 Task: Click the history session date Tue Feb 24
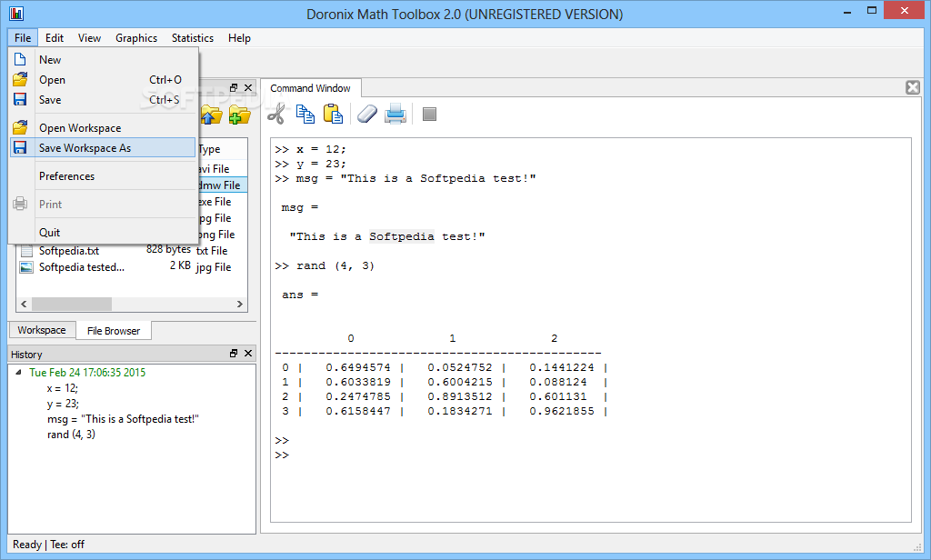(87, 373)
